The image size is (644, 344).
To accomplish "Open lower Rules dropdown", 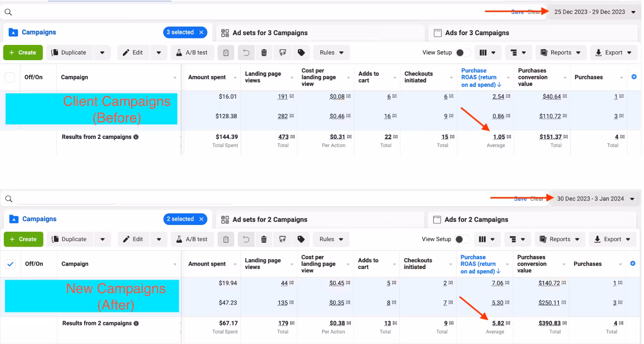I will pos(331,239).
